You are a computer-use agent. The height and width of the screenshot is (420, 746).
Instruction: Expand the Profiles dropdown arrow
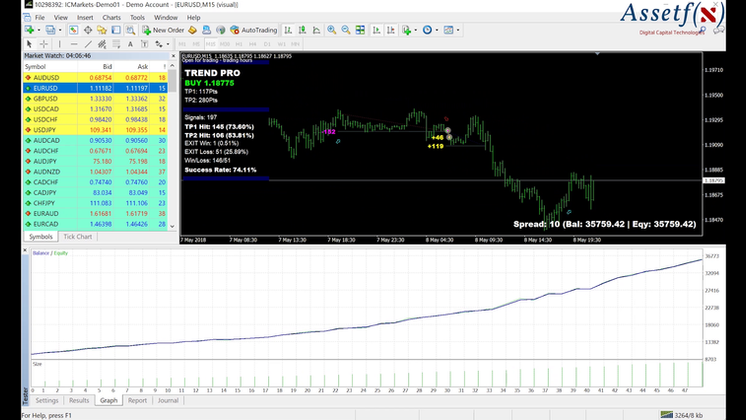pyautogui.click(x=59, y=30)
